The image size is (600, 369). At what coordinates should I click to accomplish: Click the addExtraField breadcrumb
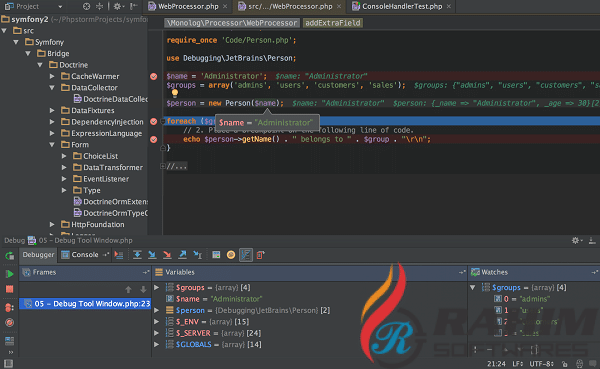333,23
